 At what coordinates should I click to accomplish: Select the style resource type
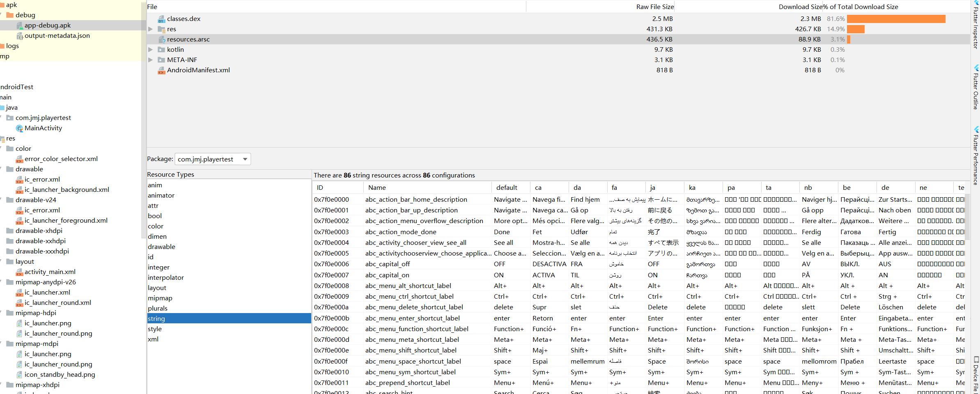(x=229, y=329)
